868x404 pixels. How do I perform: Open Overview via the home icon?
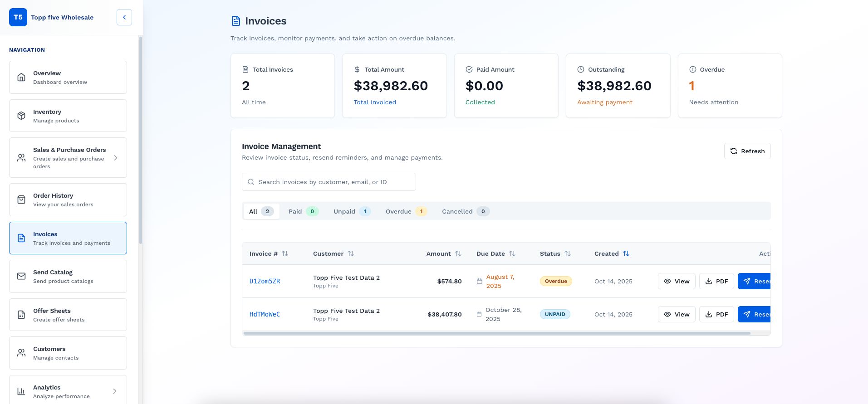(x=21, y=77)
